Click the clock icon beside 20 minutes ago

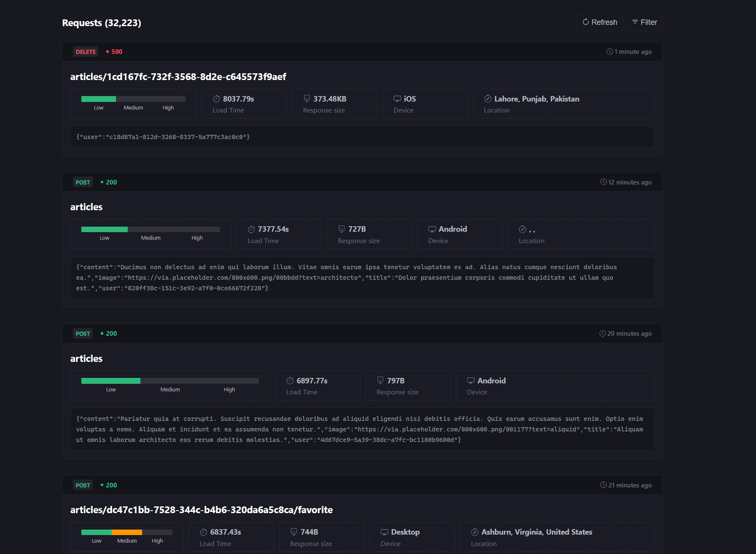click(603, 334)
